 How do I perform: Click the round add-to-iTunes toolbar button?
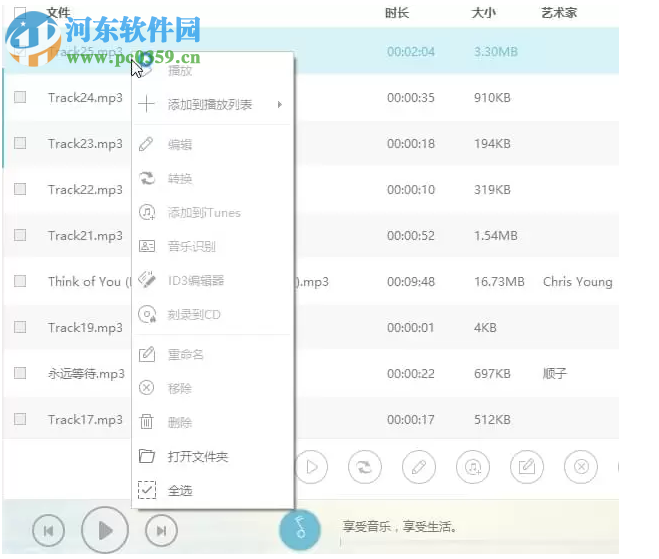point(473,467)
